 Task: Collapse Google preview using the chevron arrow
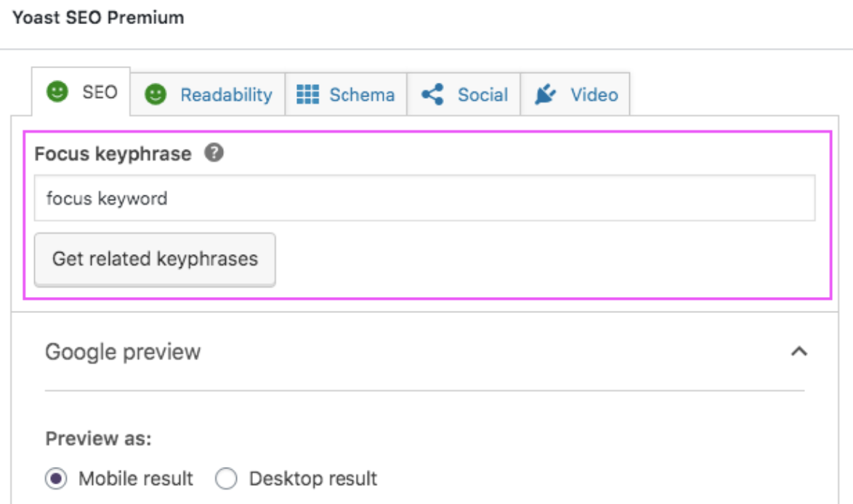point(799,352)
